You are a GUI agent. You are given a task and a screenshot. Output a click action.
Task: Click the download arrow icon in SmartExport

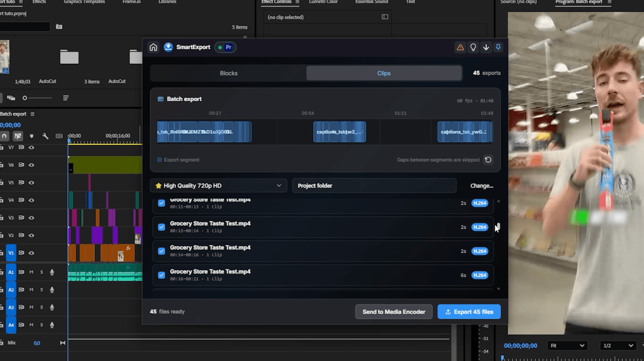486,47
